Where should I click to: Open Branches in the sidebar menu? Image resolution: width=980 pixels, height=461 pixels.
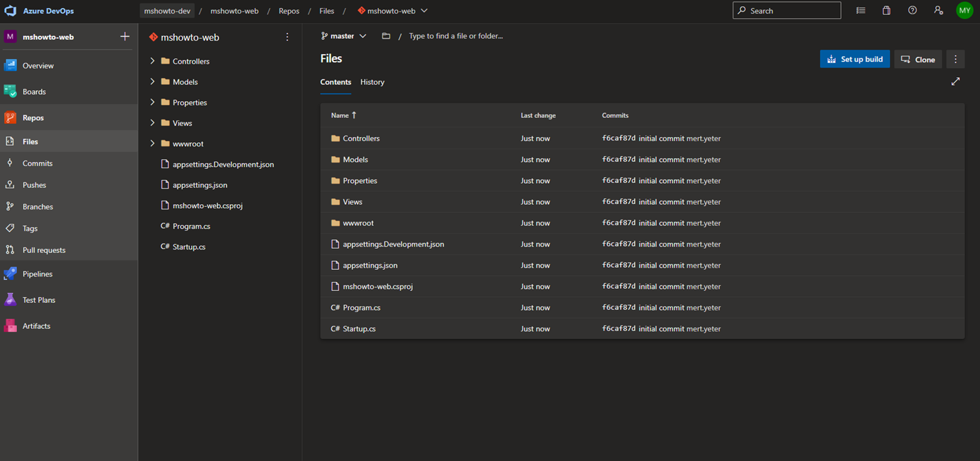68,206
